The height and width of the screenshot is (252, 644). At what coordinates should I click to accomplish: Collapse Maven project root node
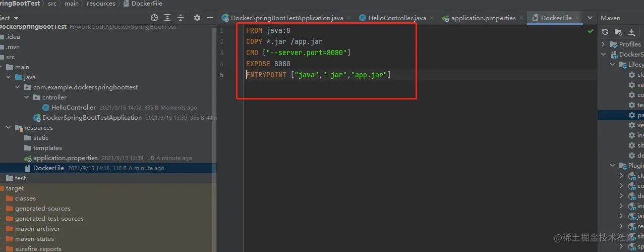(x=604, y=55)
